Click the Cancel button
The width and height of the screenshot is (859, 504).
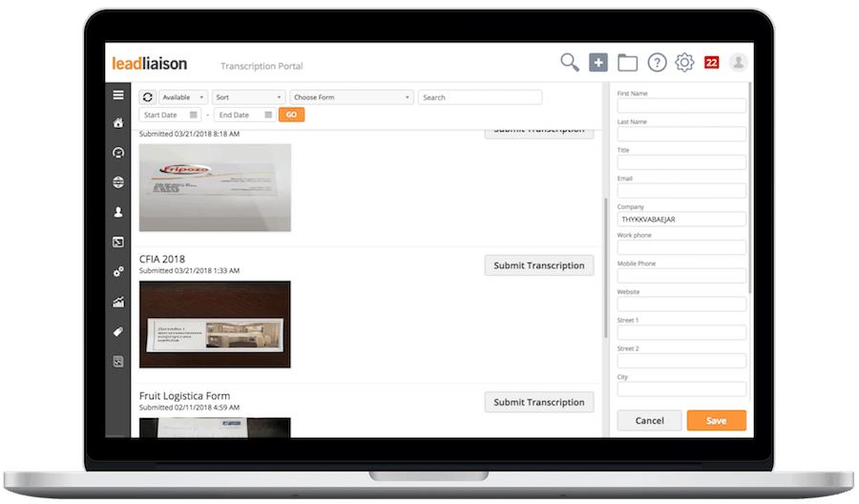click(x=650, y=421)
